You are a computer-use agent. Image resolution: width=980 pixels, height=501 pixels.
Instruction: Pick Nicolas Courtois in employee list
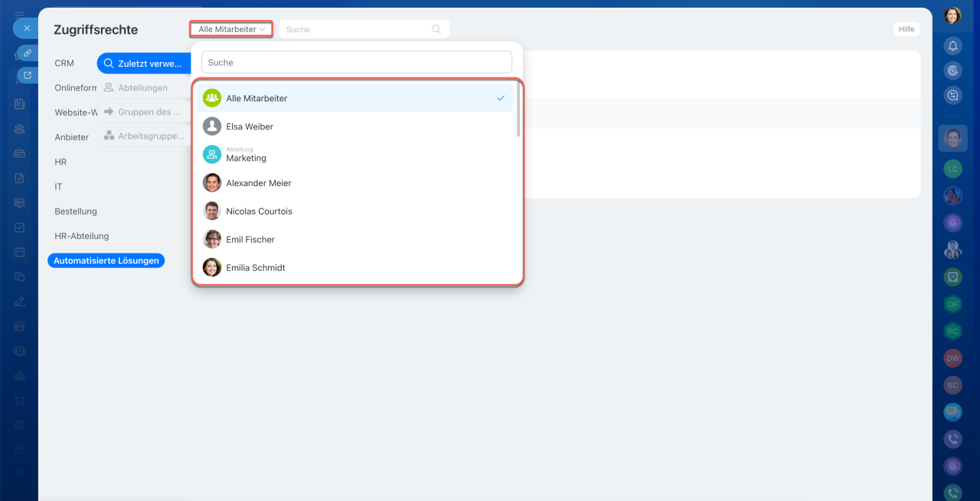[259, 211]
